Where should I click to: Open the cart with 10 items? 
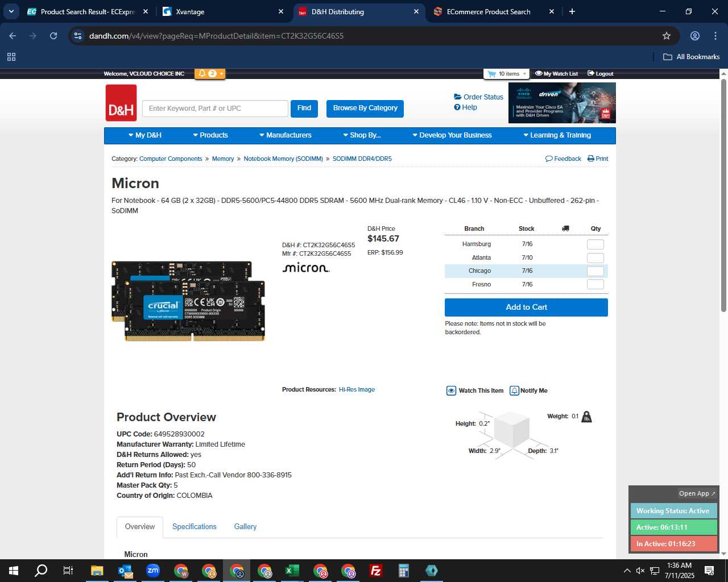click(x=507, y=74)
